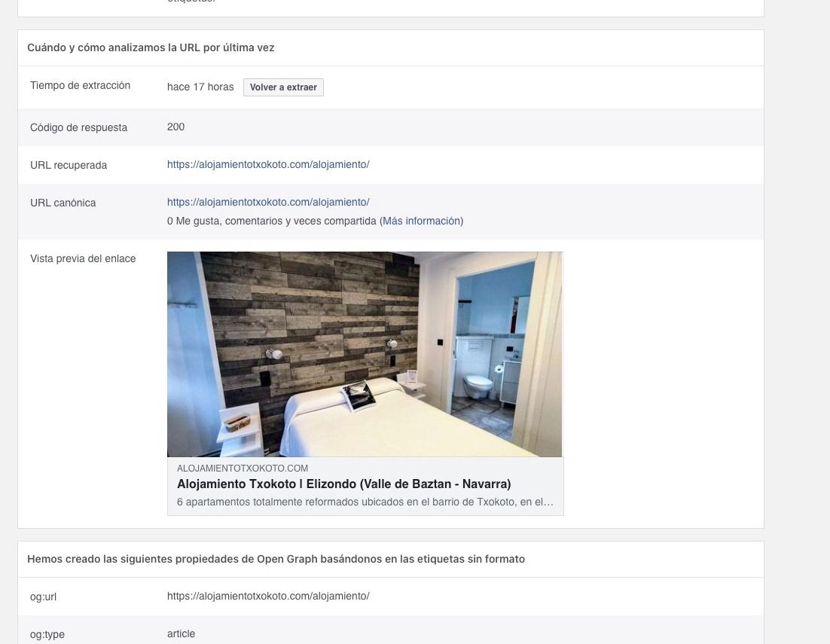830x644 pixels.
Task: Click the og:type value 'article'
Action: [181, 634]
